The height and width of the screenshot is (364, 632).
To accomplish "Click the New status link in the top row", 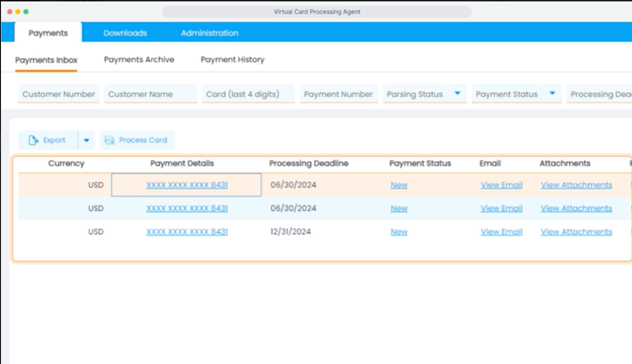I will (399, 185).
